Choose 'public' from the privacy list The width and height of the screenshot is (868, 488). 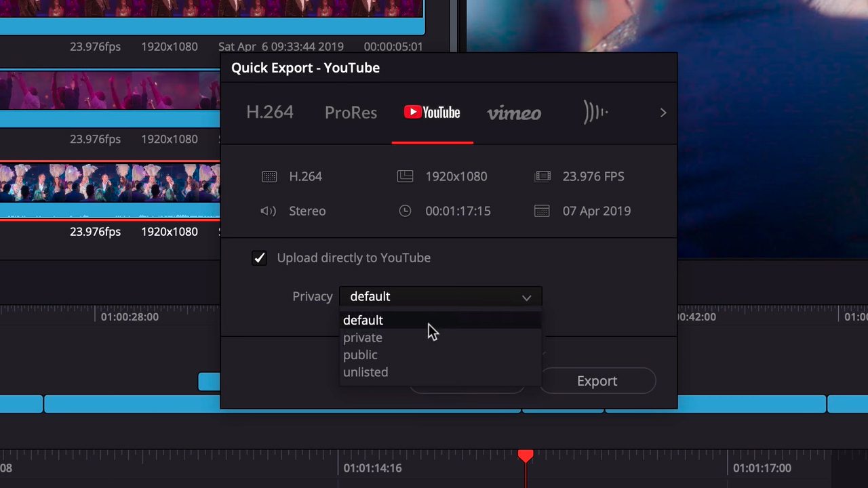[x=360, y=355]
